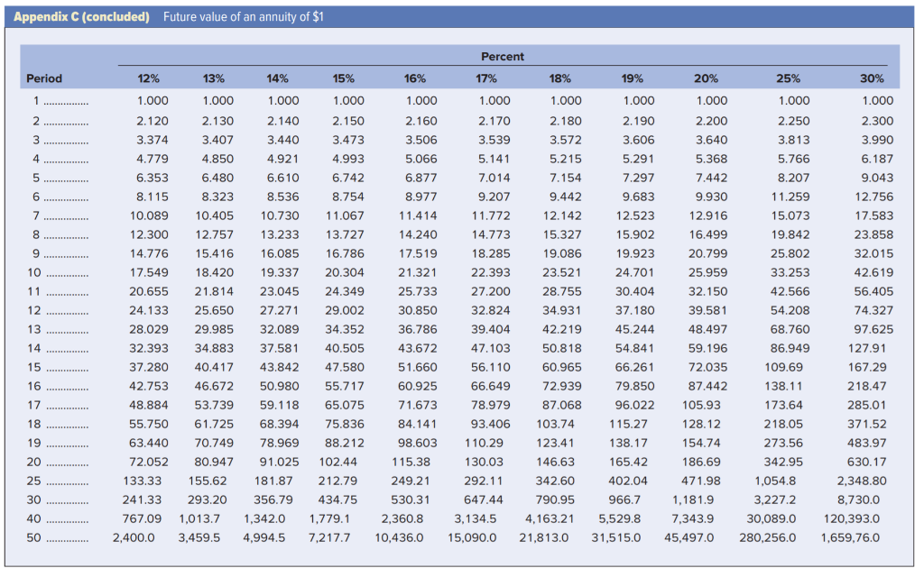
Task: Click the Period column header
Action: [43, 77]
